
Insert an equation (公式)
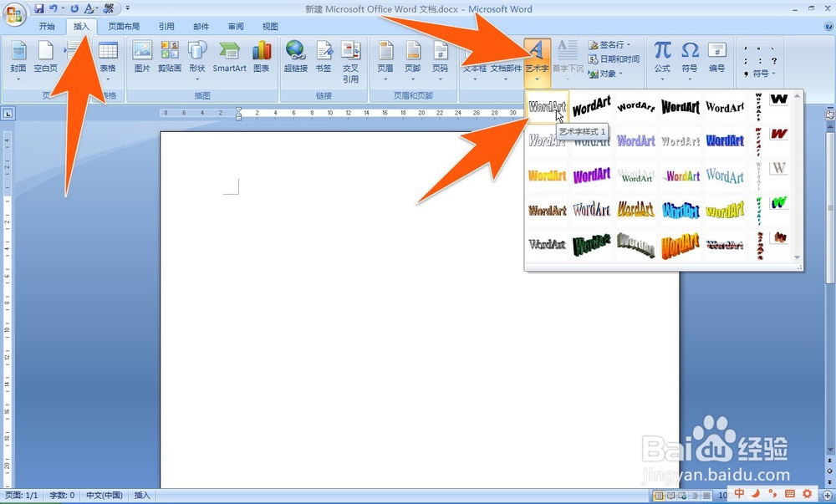click(662, 60)
